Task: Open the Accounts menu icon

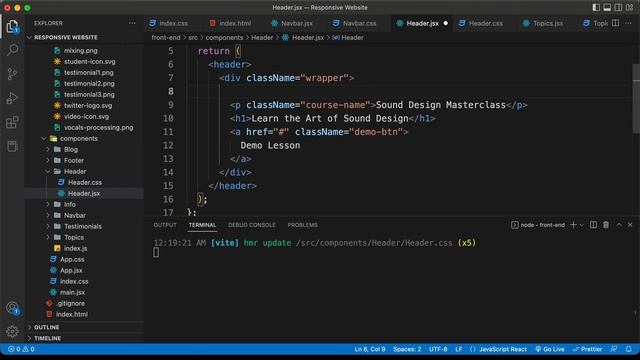Action: [x=12, y=308]
